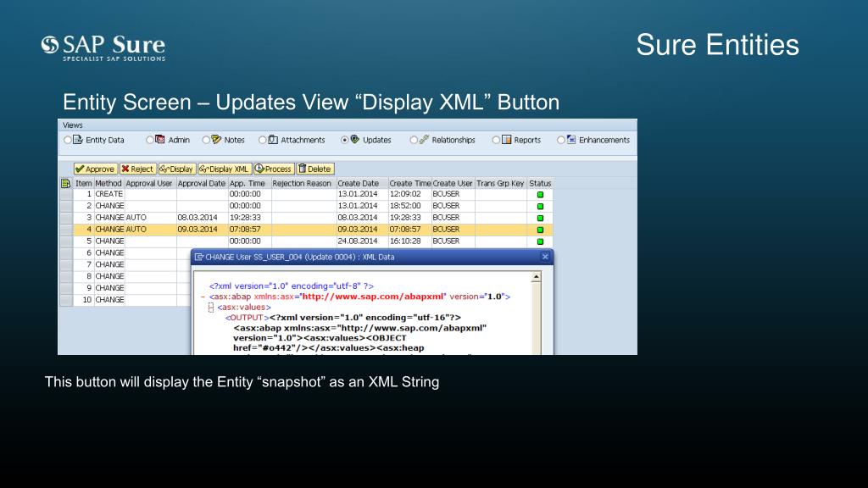The image size is (868, 488).
Task: Select the Relationships view radio button
Action: [x=414, y=140]
